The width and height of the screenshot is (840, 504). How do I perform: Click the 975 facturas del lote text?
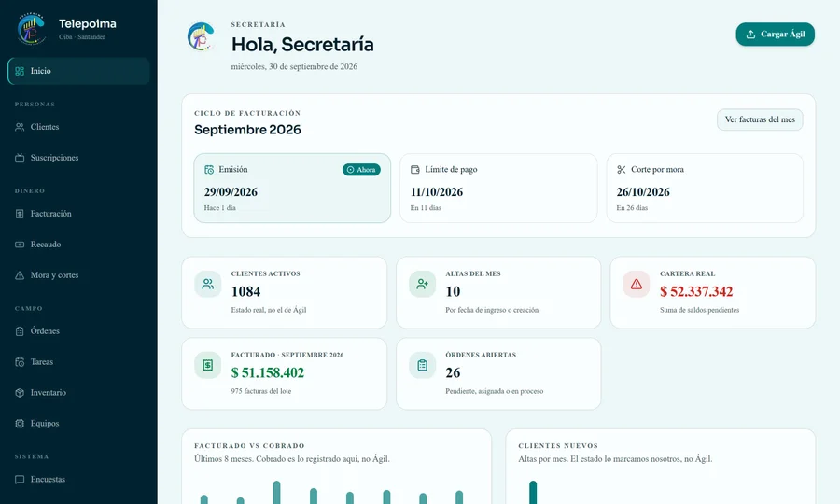[261, 391]
